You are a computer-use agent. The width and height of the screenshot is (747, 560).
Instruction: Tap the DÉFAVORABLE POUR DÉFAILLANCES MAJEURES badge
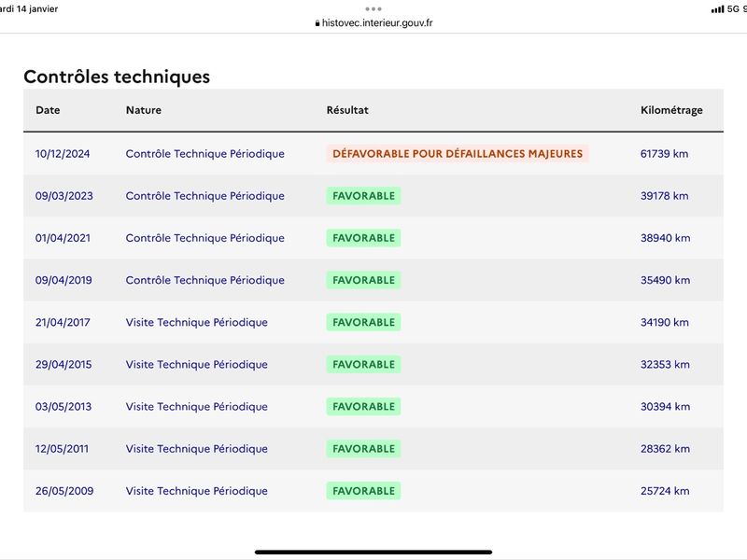click(x=458, y=153)
